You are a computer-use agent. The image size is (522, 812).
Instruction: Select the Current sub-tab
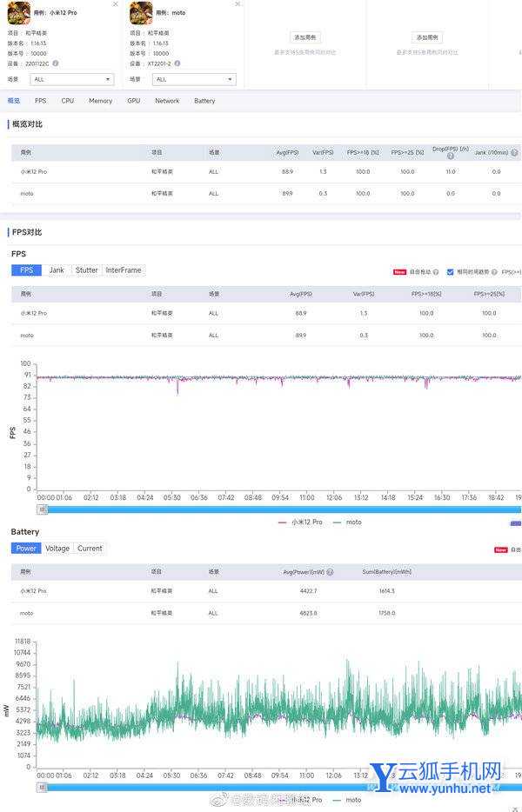point(90,548)
